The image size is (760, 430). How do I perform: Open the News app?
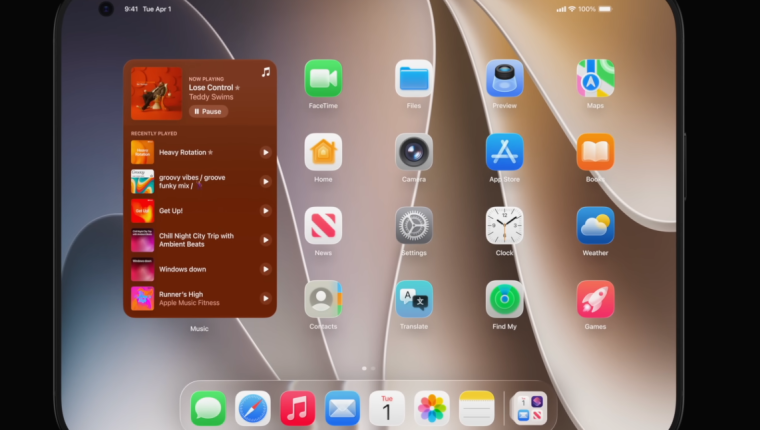tap(323, 226)
